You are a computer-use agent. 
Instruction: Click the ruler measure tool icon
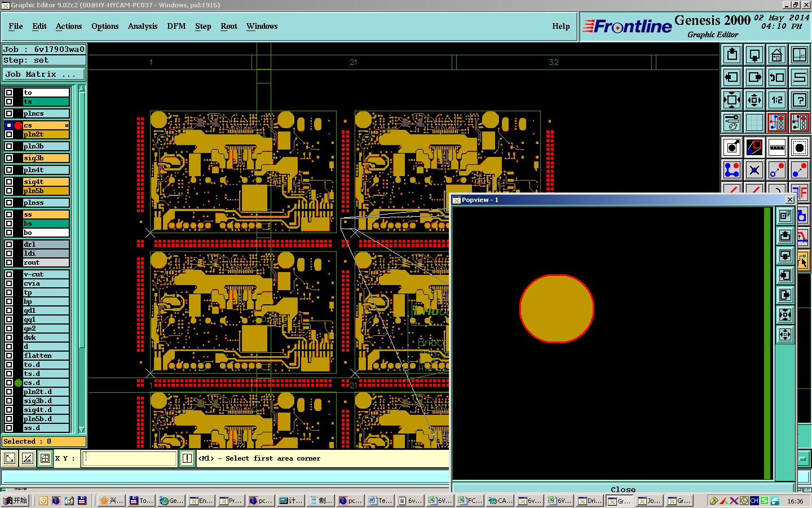click(x=777, y=147)
